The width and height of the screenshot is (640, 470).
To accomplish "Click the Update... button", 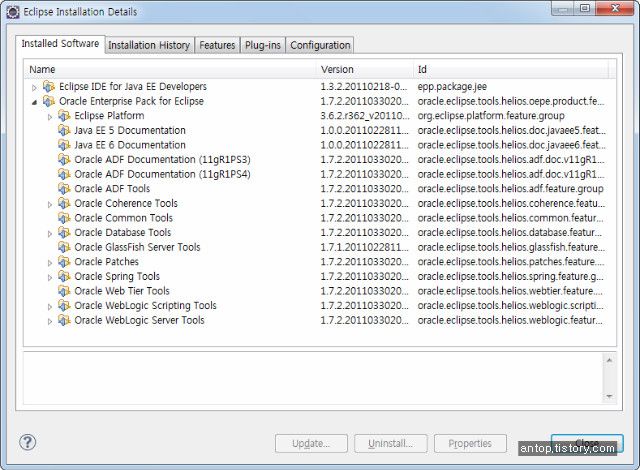I will (x=311, y=443).
